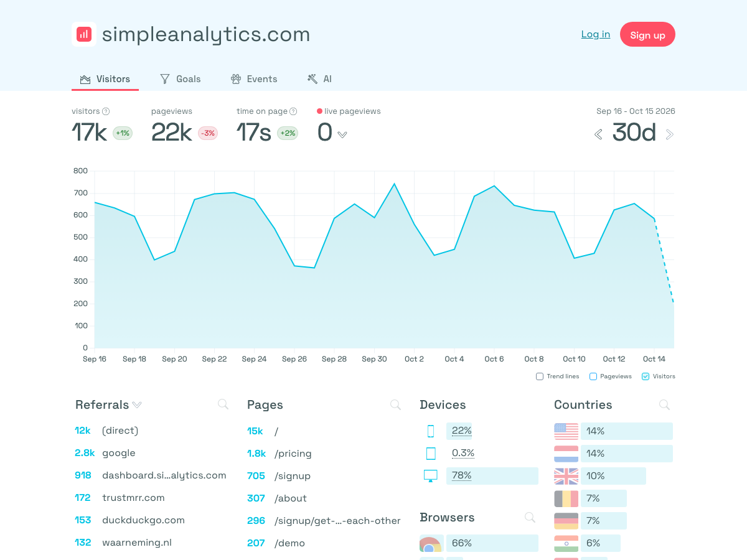Screen dimensions: 747x560
Task: Click the simpleanalytics.com site title
Action: (x=206, y=35)
